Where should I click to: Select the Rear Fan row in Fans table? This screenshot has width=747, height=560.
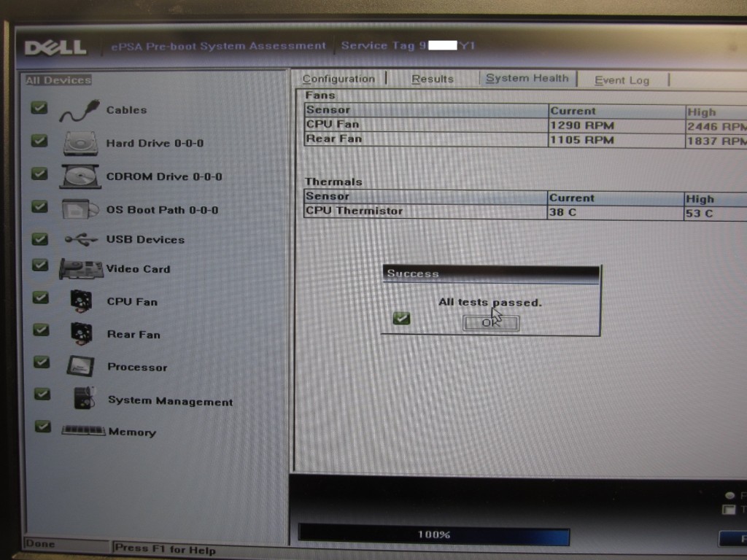coord(525,139)
